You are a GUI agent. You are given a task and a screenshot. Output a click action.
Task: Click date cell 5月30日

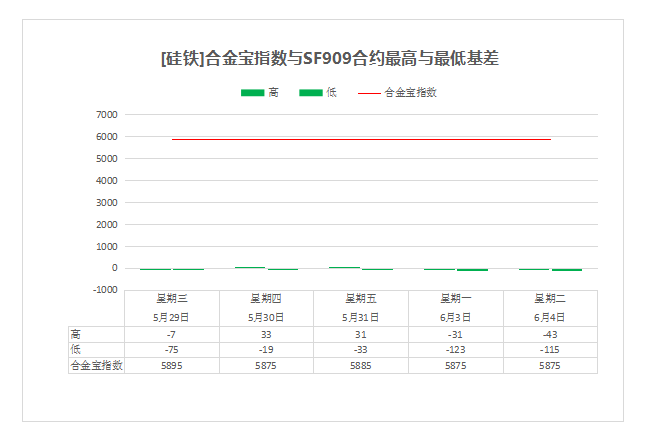coord(266,317)
